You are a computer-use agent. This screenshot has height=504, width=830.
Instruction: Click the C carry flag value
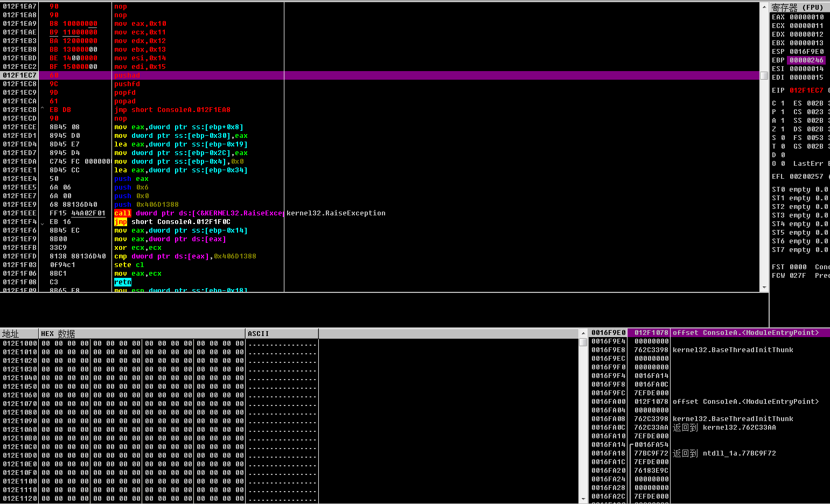pos(783,103)
